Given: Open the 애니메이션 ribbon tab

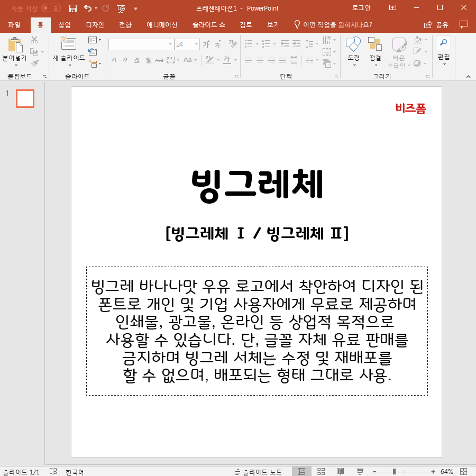Looking at the screenshot, I should coord(162,24).
